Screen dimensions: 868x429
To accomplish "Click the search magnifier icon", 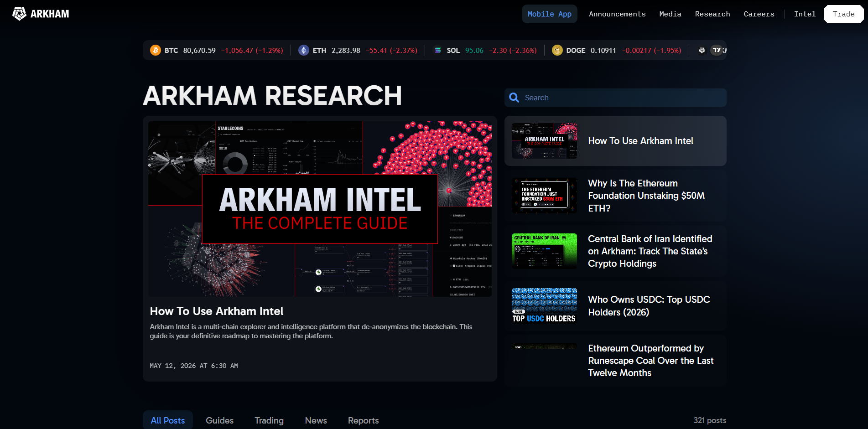I will (514, 98).
